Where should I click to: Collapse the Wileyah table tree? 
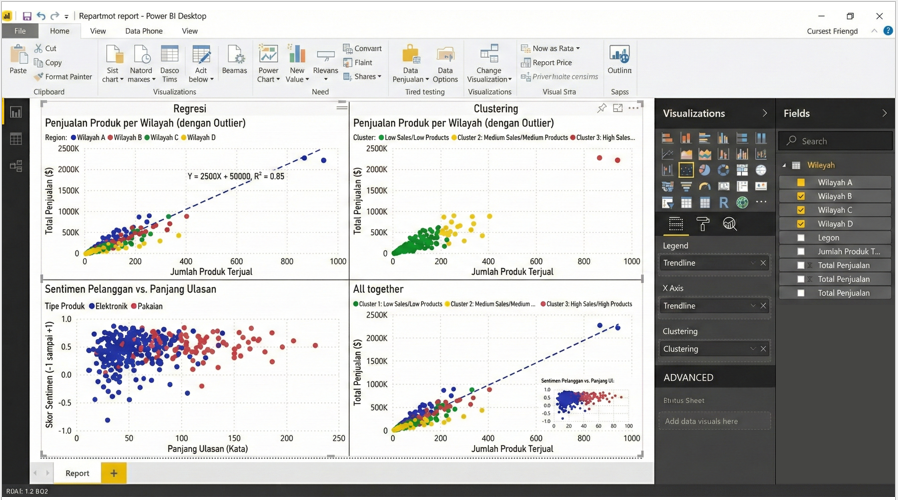pyautogui.click(x=784, y=165)
